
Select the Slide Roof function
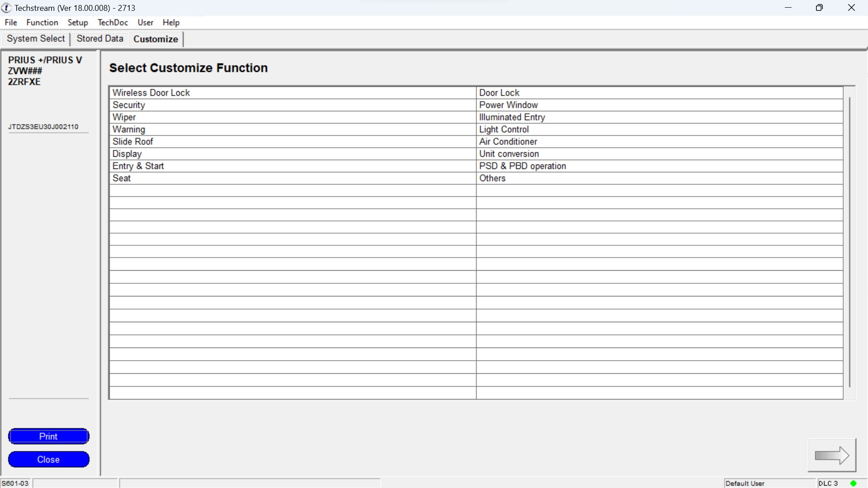pos(132,141)
